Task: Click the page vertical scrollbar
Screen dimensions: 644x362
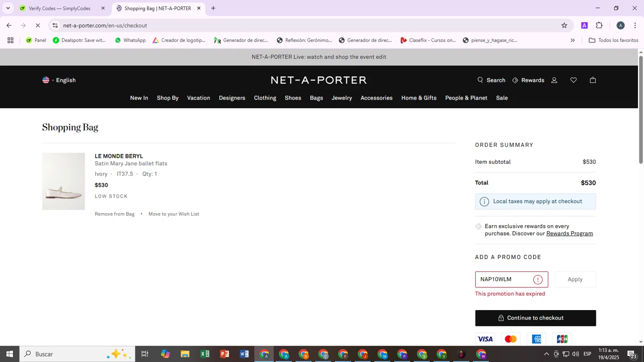Action: tap(641, 110)
